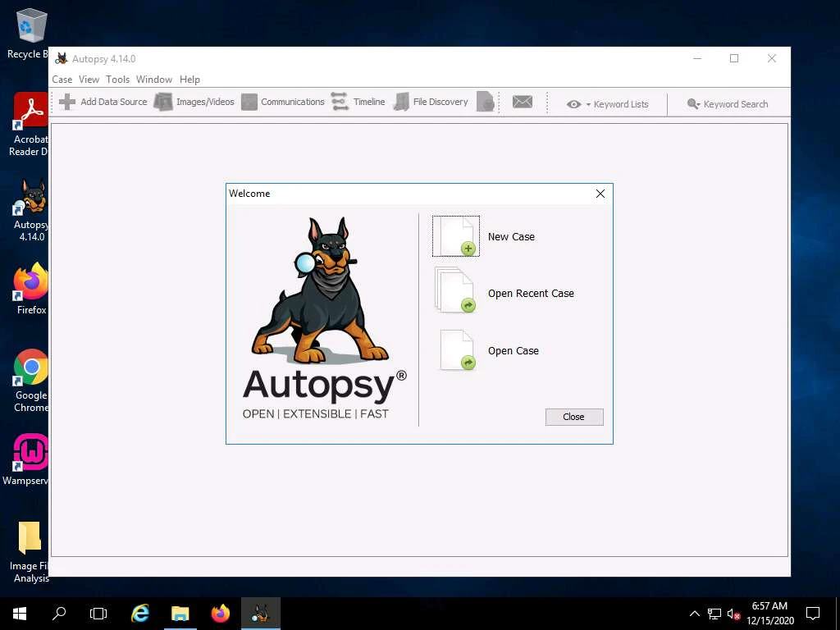Open Communications viewer from toolbar
This screenshot has width=840, height=630.
282,102
